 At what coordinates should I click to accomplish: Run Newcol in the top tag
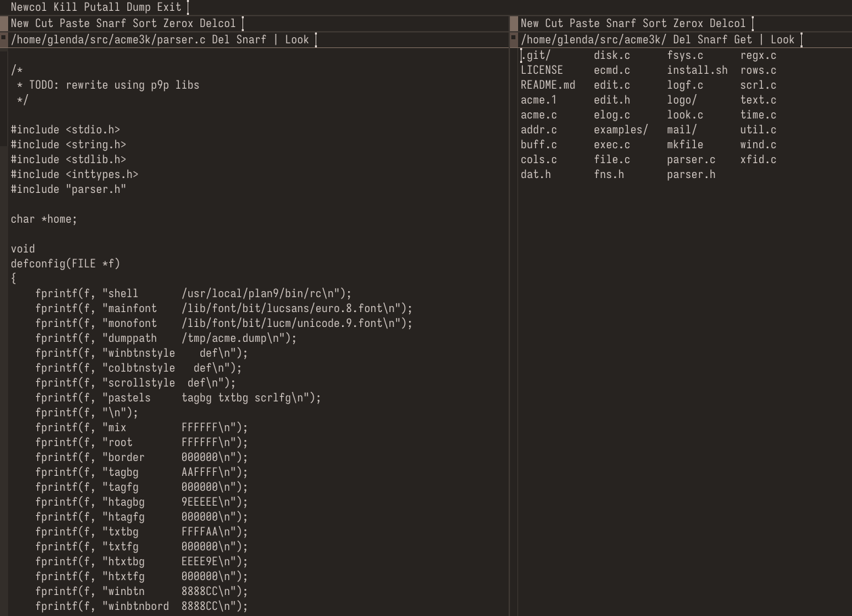click(x=29, y=7)
